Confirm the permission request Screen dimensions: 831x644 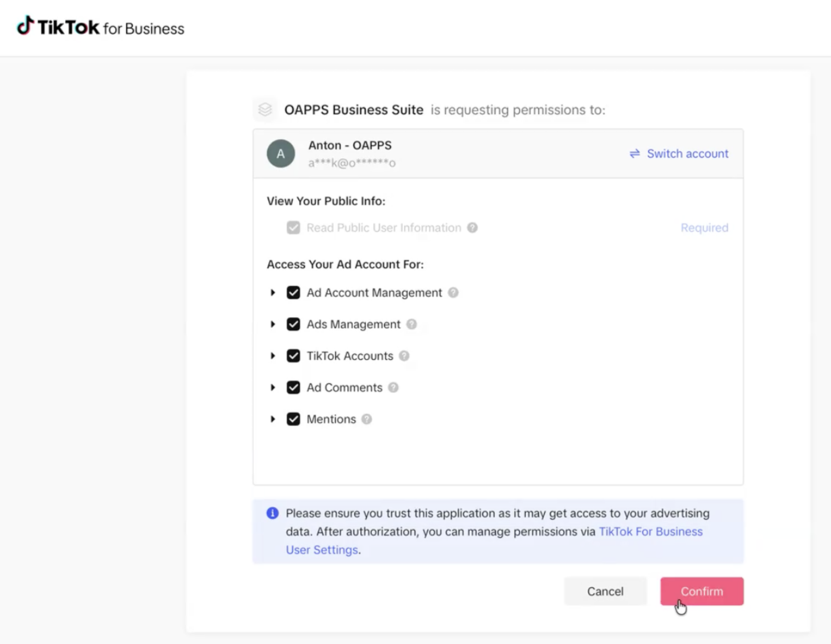[x=702, y=591]
